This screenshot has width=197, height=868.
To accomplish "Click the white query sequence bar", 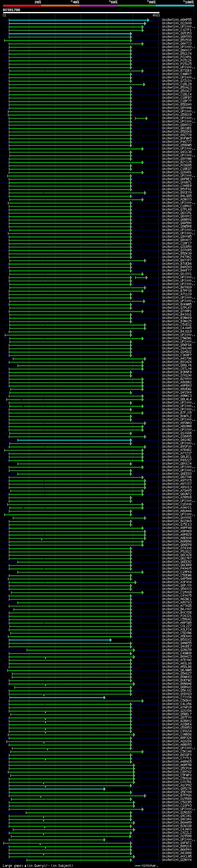I will click(x=81, y=13).
